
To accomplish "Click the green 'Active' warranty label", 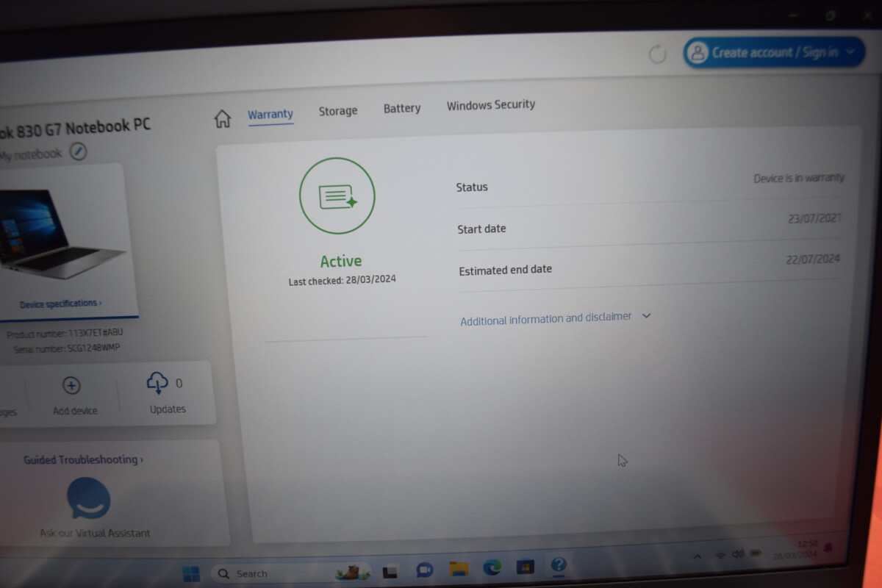I will (341, 261).
